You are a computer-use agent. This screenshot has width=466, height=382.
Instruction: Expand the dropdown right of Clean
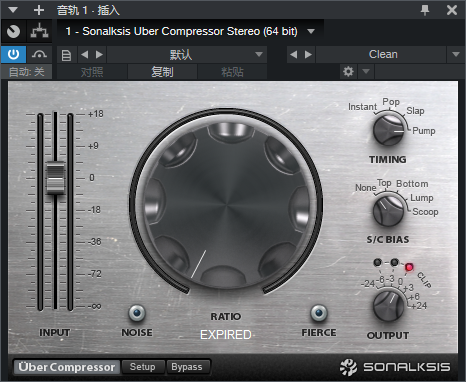tap(456, 55)
